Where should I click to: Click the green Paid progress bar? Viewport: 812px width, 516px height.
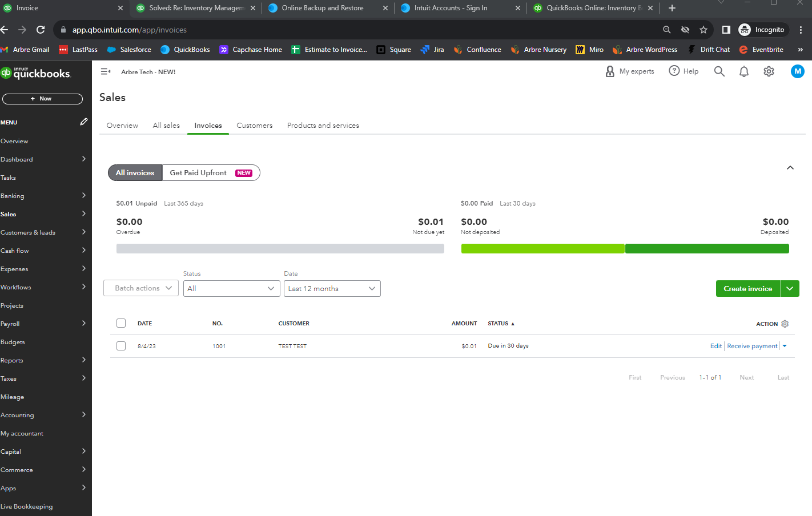tap(542, 248)
